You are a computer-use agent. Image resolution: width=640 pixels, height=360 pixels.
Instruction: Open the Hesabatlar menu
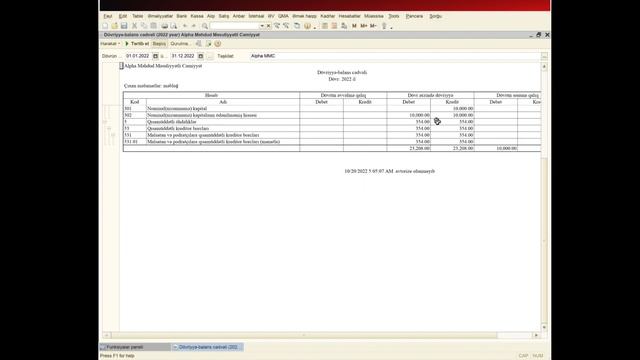click(x=349, y=16)
